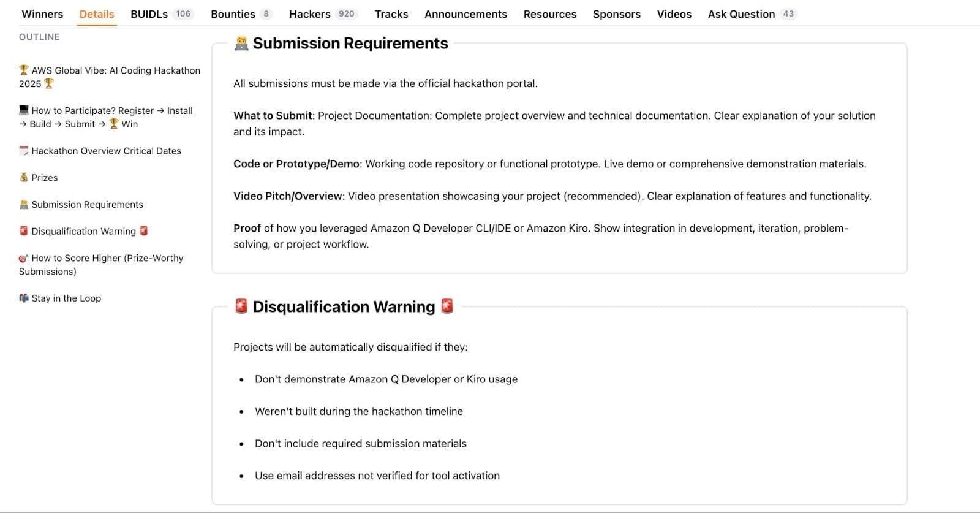Click the mailbox icon beside Stay in the Loop
980x513 pixels.
coord(24,298)
